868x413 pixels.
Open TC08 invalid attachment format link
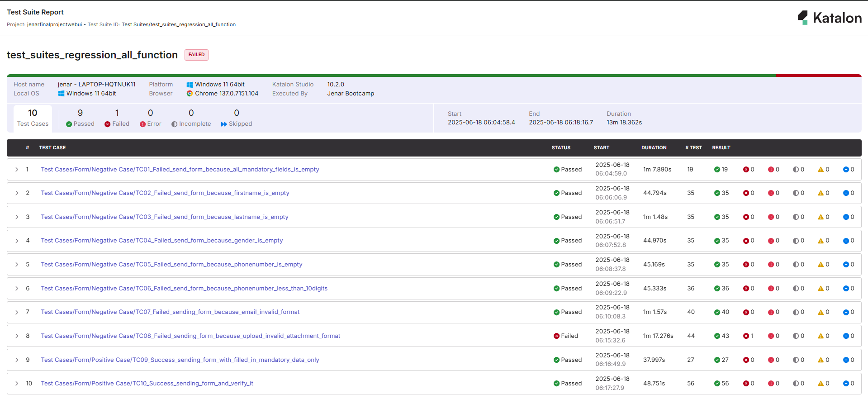tap(190, 336)
